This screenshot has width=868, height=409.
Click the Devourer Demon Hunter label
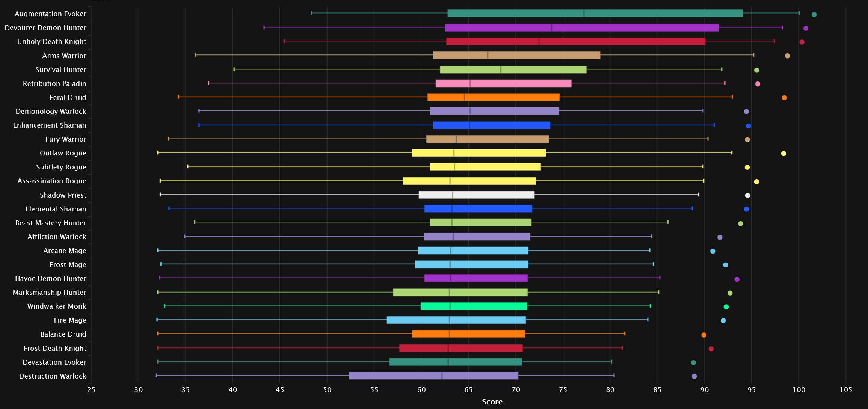45,28
